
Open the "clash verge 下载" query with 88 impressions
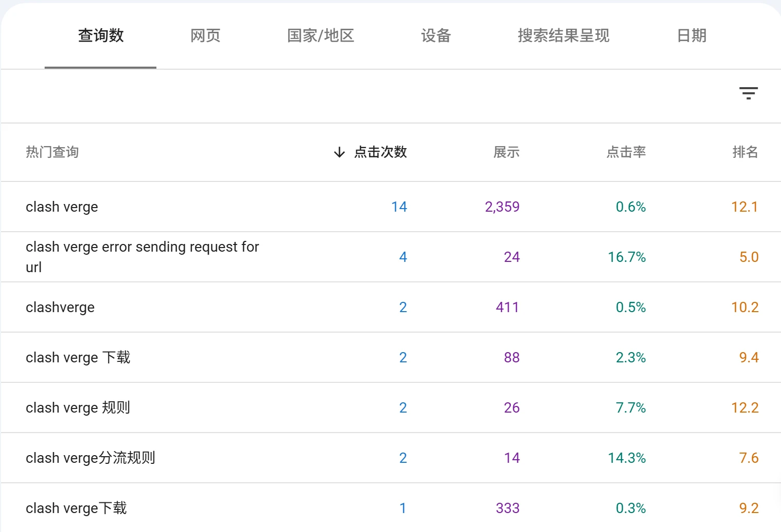point(78,358)
